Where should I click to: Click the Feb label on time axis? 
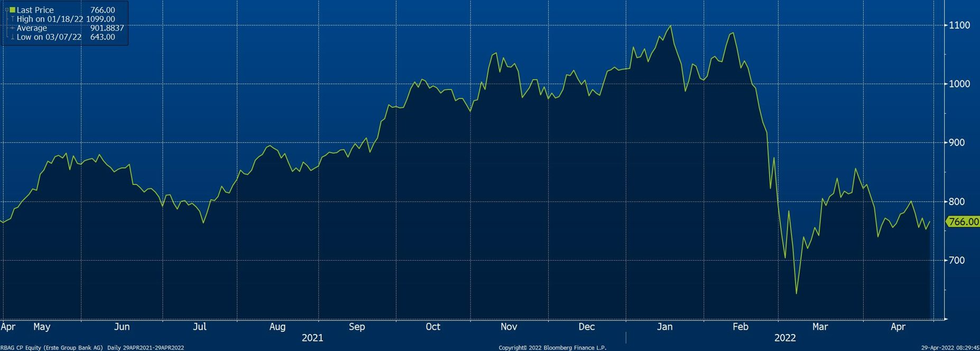tap(741, 327)
